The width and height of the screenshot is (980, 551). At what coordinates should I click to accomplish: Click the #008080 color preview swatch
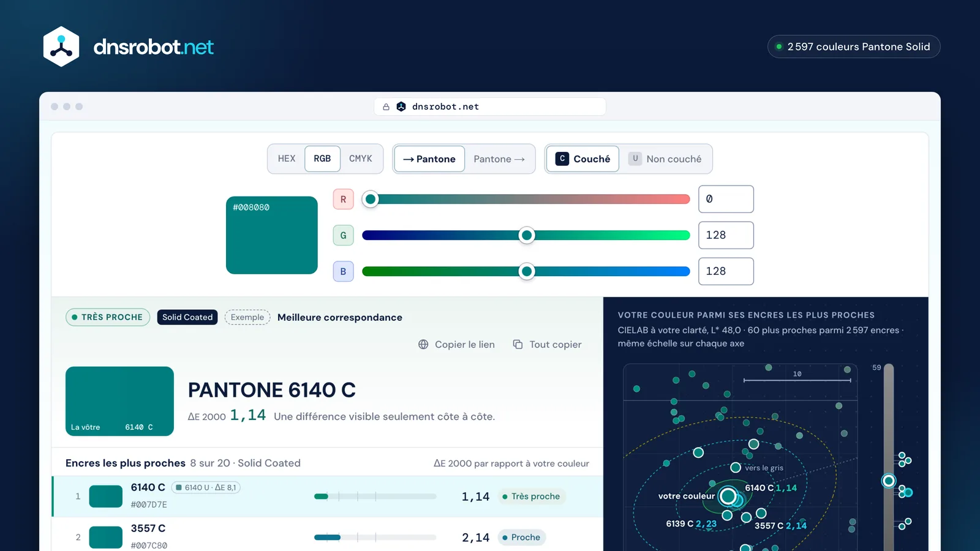pos(272,235)
